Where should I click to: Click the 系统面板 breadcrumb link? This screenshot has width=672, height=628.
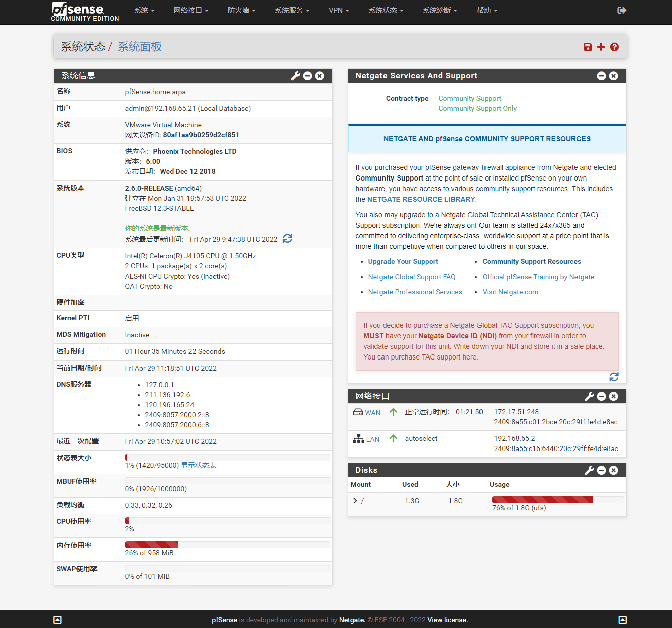[x=140, y=47]
